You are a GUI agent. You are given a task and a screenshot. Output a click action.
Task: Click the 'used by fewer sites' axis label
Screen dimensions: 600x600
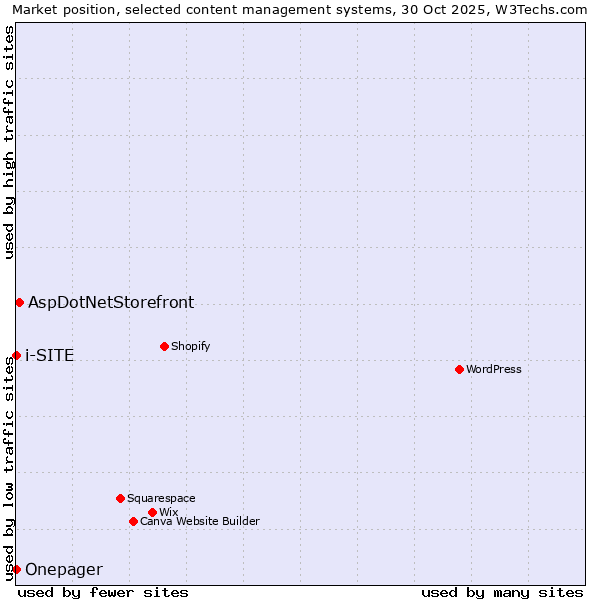pos(103,592)
